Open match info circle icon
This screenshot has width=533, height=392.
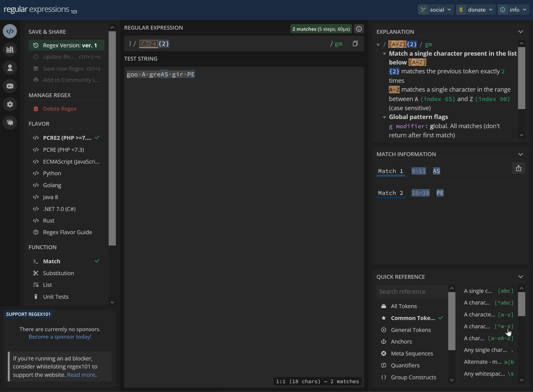pos(359,29)
